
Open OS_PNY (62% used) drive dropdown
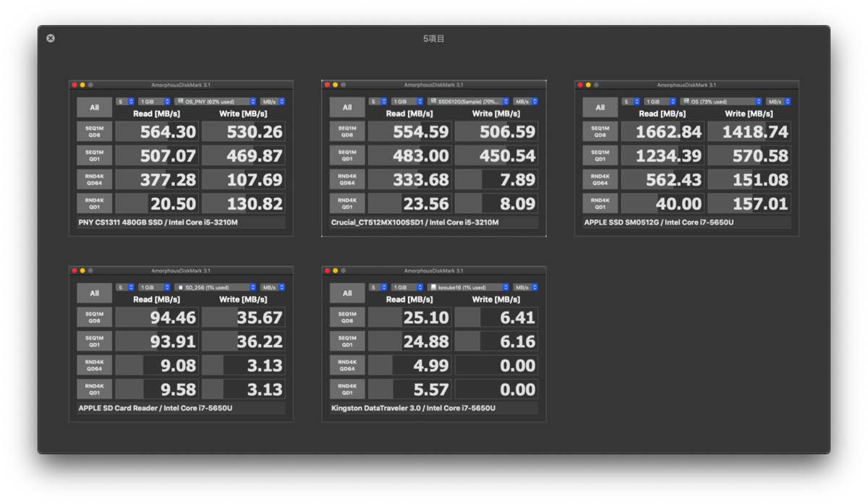(x=216, y=102)
